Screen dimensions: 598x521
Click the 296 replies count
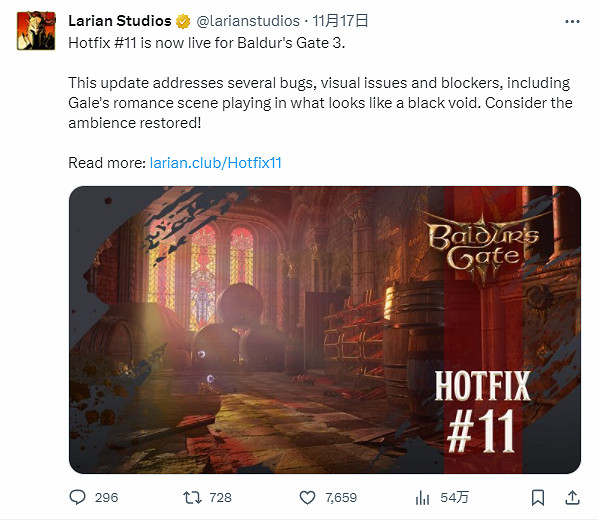(x=106, y=498)
